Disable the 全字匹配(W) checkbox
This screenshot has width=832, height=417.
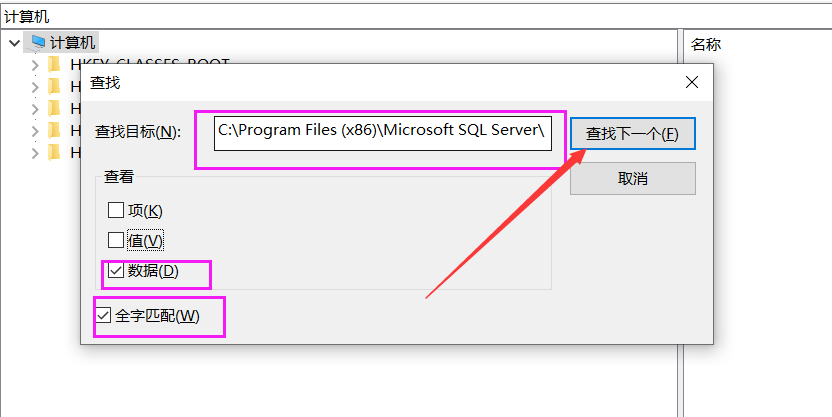103,316
